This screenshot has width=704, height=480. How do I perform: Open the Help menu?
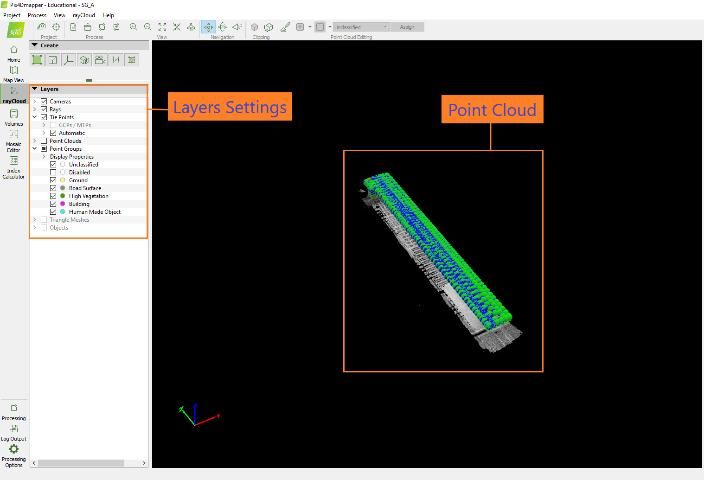[108, 16]
